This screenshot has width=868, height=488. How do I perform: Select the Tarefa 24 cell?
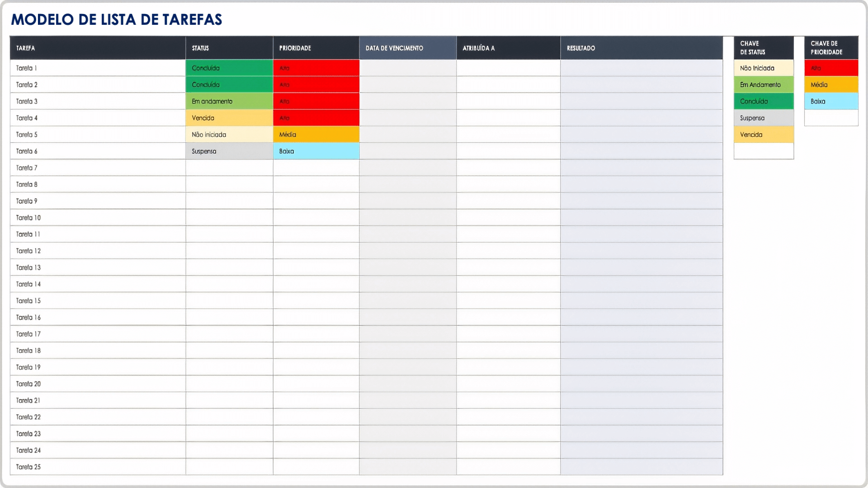(x=98, y=450)
